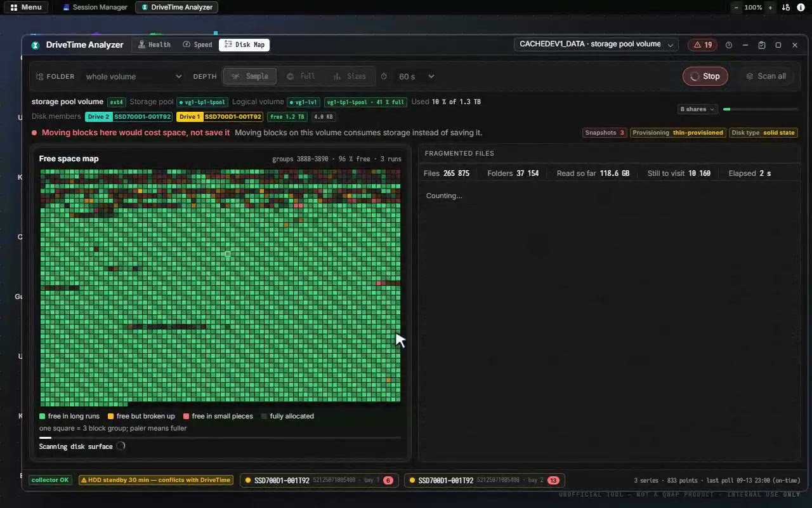Click the Stop button

(x=705, y=76)
